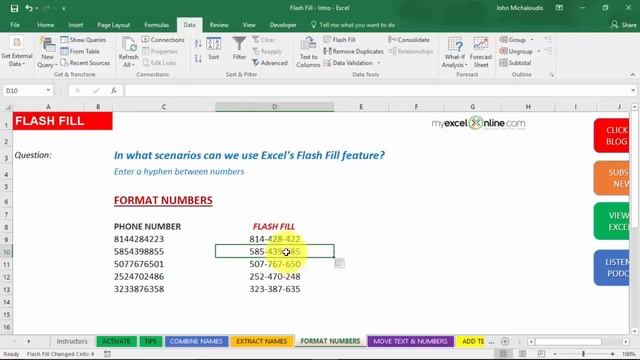Screen dimensions: 640x360
Task: Open What-If Analysis
Action: point(455,52)
